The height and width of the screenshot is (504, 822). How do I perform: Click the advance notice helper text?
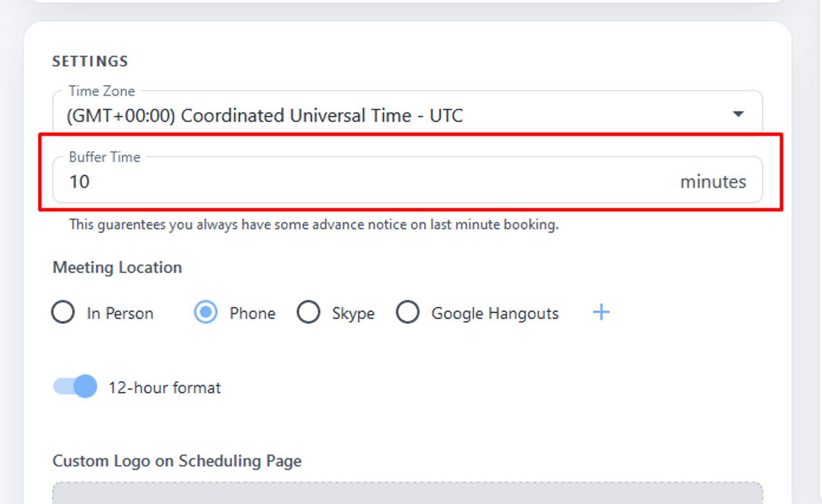pos(313,225)
